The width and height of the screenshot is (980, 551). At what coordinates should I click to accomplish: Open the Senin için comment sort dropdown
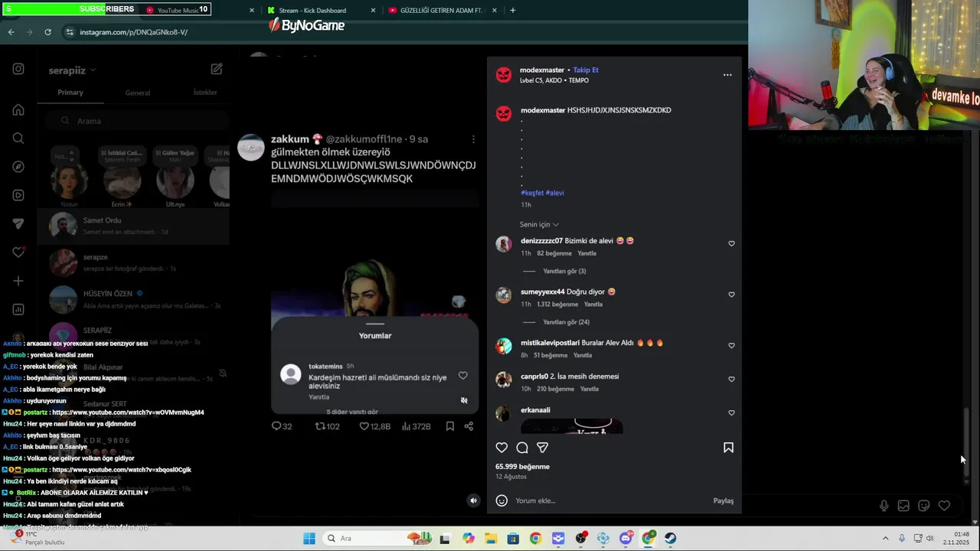[x=539, y=224]
